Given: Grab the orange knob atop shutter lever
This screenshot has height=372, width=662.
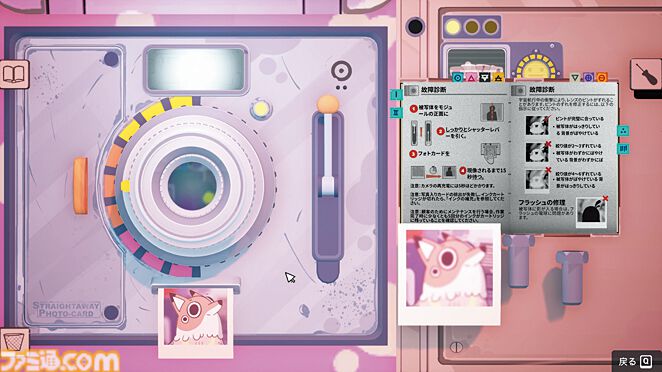Looking at the screenshot, I should coord(328,104).
